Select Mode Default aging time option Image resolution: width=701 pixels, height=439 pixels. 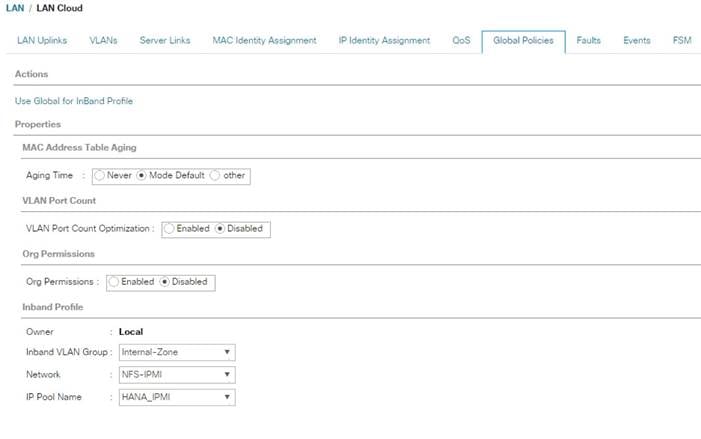[x=141, y=175]
